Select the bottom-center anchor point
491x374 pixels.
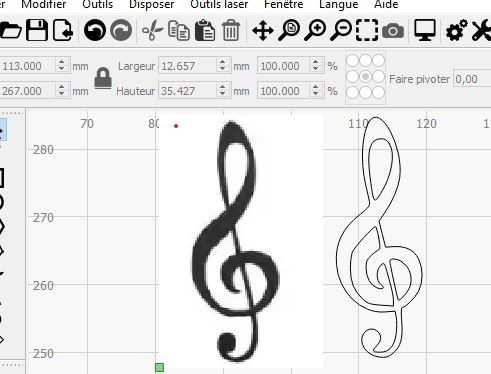[365, 92]
